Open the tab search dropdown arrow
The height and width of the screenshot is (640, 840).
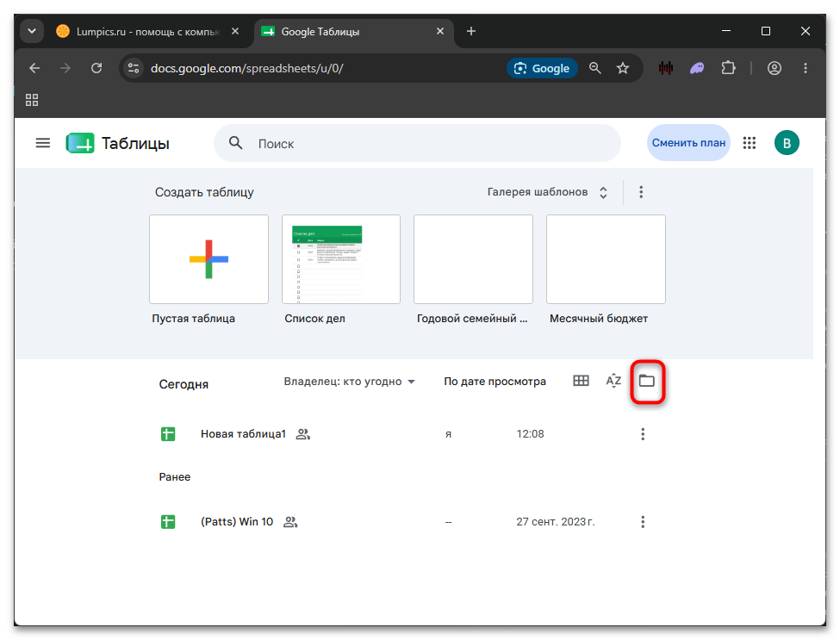(32, 31)
